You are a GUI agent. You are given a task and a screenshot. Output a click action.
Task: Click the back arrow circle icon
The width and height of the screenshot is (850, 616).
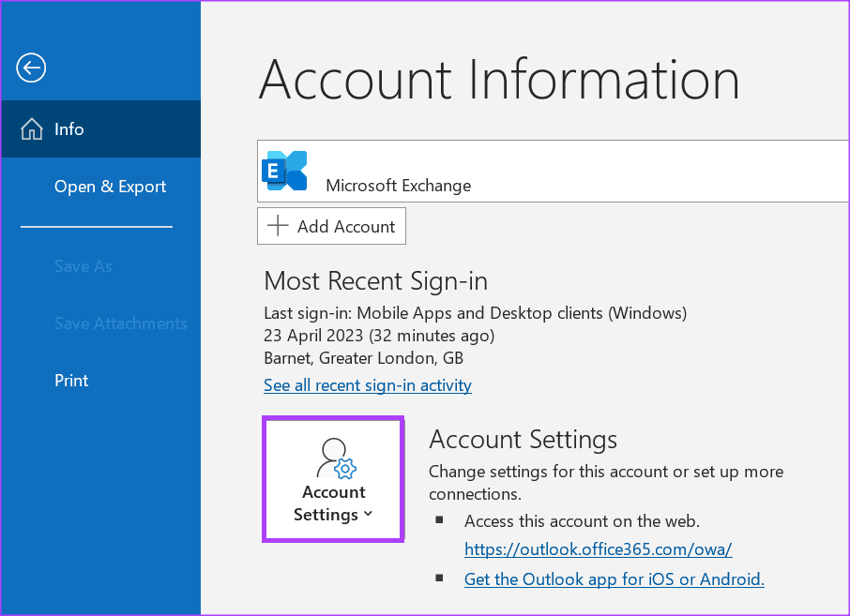pyautogui.click(x=31, y=68)
